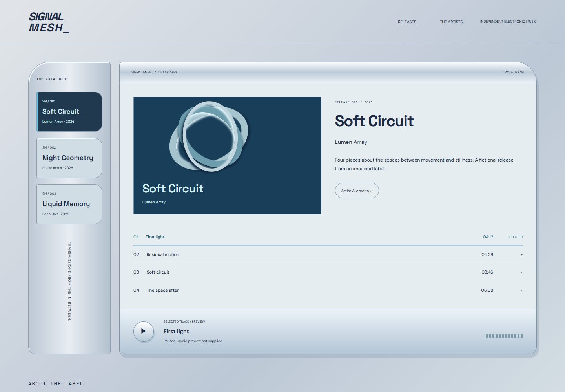The image size is (565, 392).
Task: Click the Release 001 / 2026 label
Action: (x=354, y=102)
